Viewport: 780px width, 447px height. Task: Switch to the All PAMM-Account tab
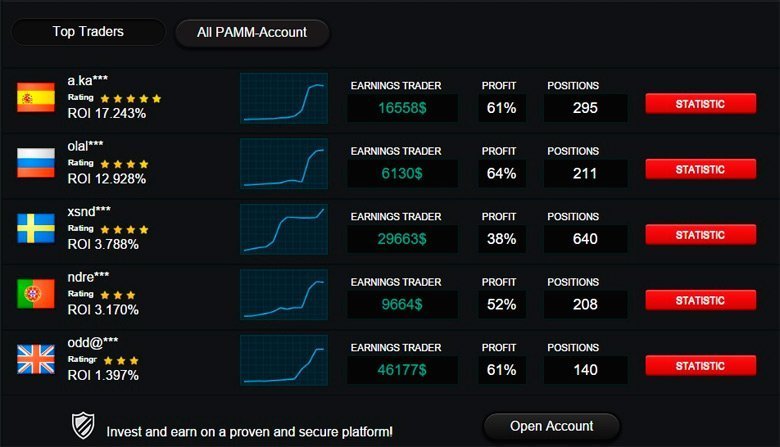[x=252, y=33]
